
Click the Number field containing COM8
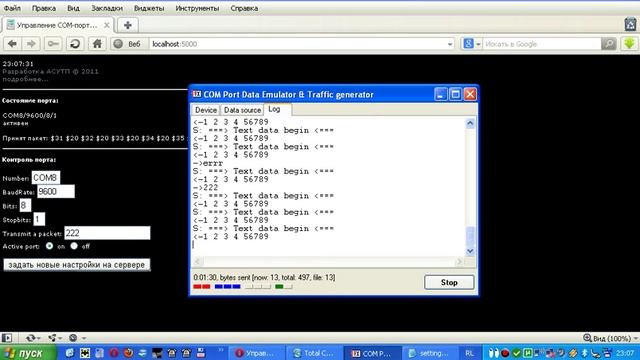pyautogui.click(x=46, y=178)
